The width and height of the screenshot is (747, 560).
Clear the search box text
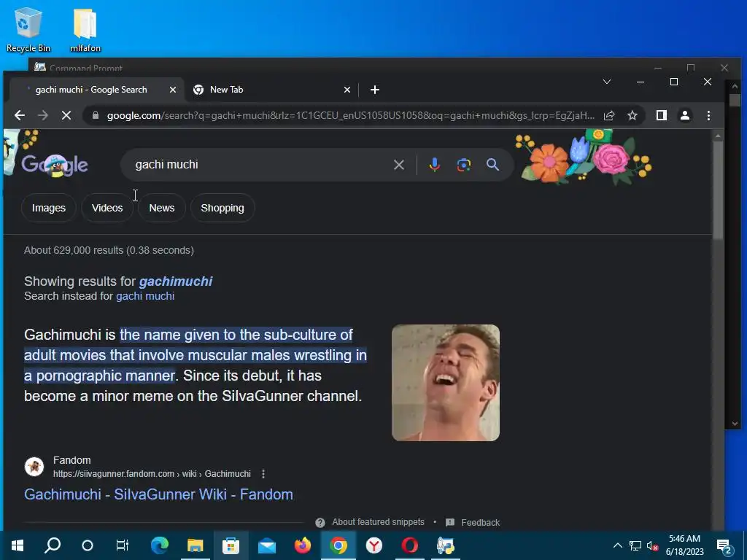point(399,165)
